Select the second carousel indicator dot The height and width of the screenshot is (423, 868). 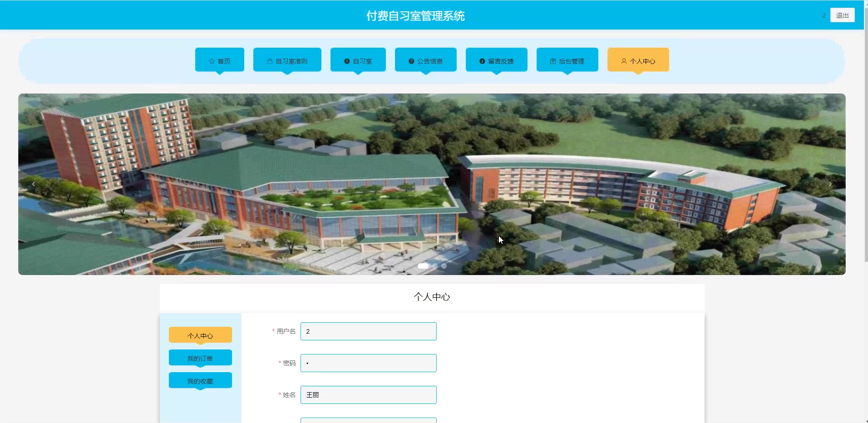(435, 266)
